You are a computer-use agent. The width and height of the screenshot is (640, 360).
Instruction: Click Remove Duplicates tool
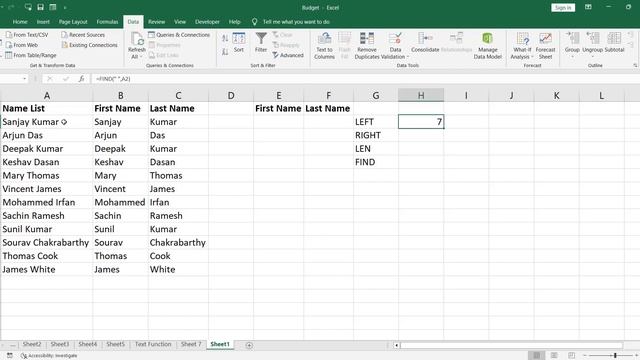(x=367, y=46)
